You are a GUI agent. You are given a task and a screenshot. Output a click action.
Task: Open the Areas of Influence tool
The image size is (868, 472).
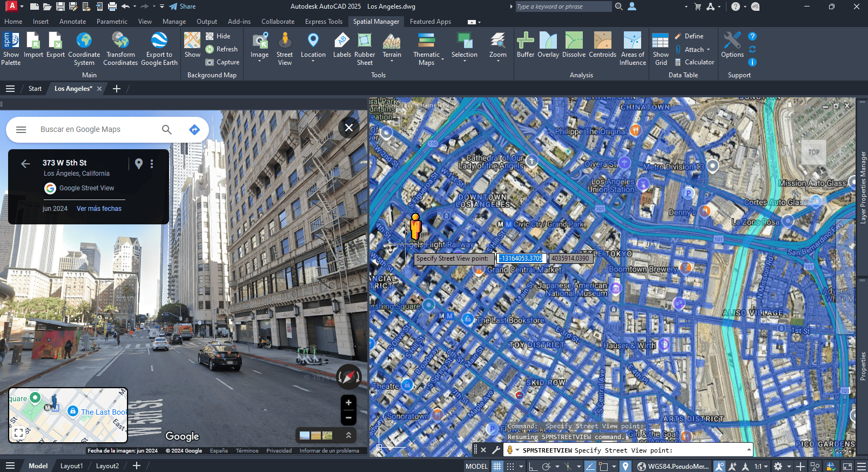pos(633,48)
